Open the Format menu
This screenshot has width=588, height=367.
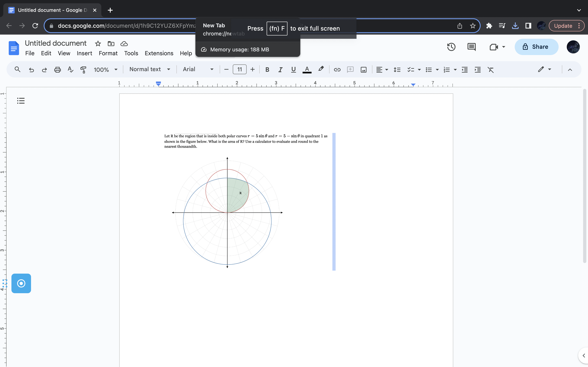click(x=108, y=53)
